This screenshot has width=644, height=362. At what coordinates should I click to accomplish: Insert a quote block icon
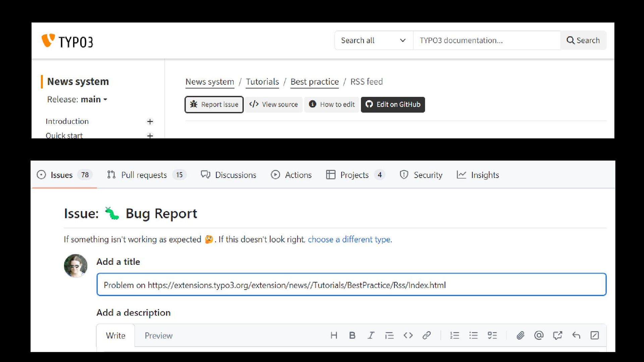[x=389, y=336]
